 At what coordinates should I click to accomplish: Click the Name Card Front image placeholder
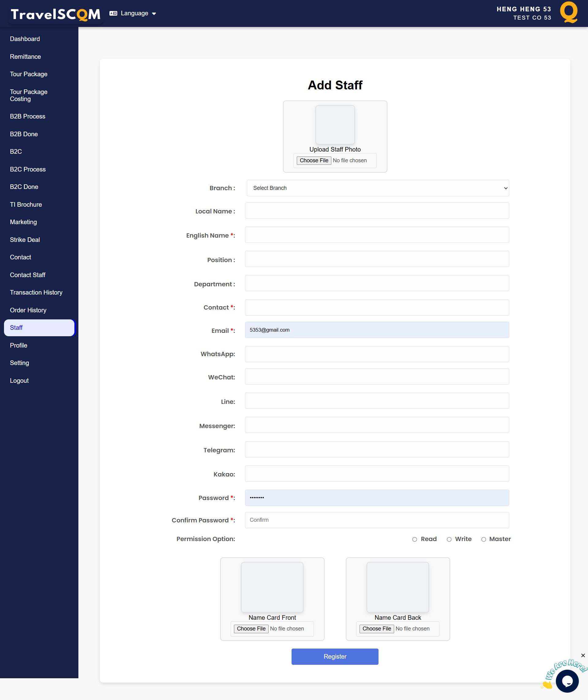pos(272,587)
